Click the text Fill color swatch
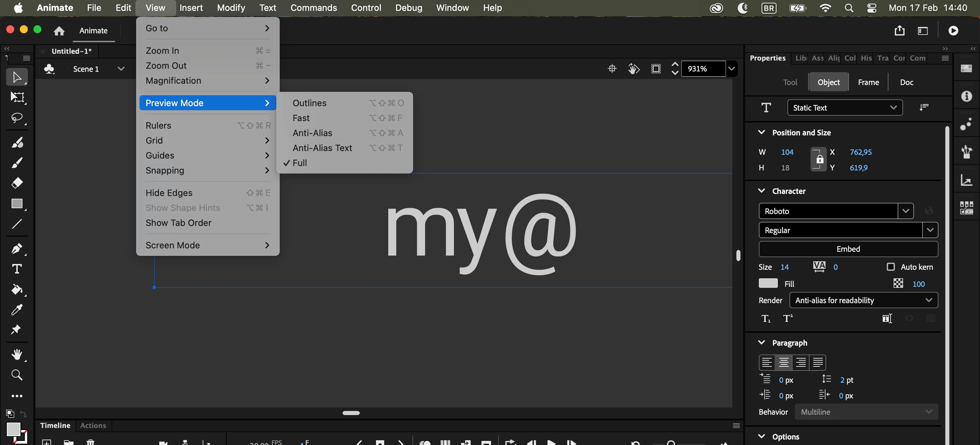Image resolution: width=980 pixels, height=445 pixels. click(768, 283)
